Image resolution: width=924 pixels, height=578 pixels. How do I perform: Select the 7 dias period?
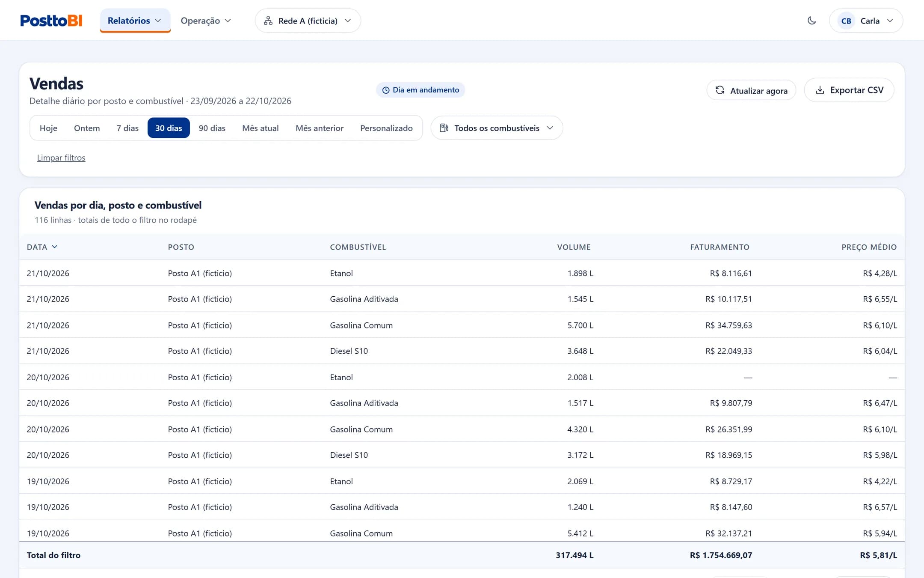coord(127,128)
